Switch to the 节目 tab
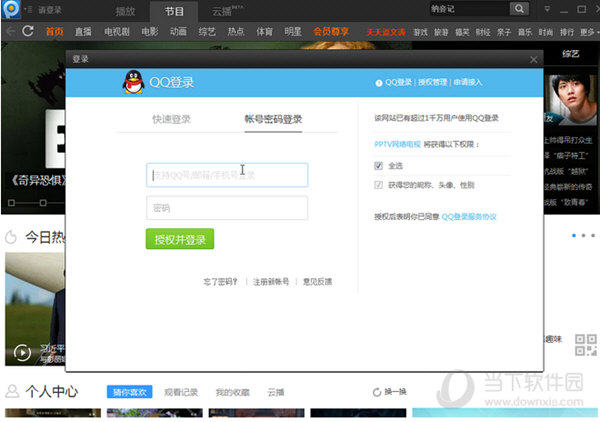Screen dimensions: 600x422 (174, 11)
